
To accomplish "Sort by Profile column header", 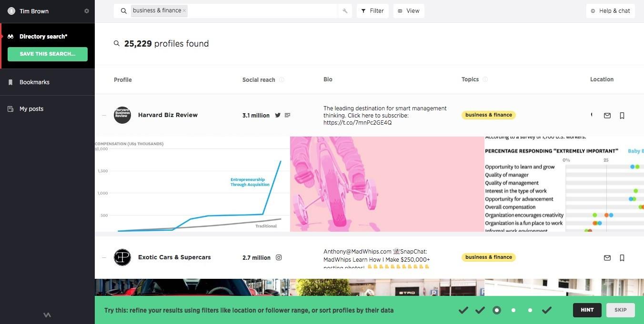I will click(x=122, y=79).
